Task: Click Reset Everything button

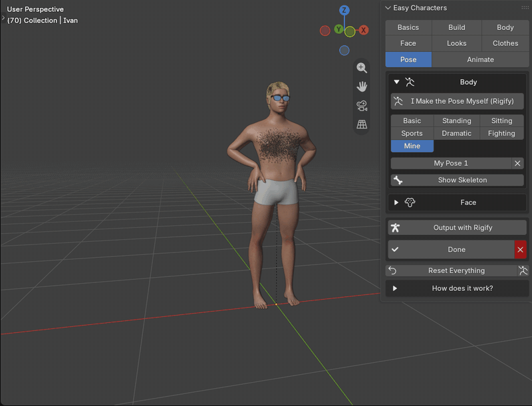Action: click(452, 270)
